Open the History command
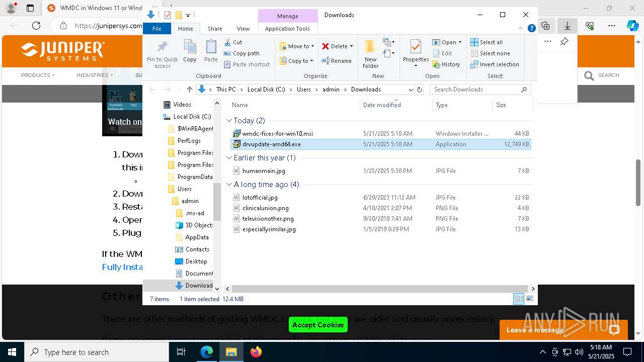644x362 pixels. pos(446,64)
